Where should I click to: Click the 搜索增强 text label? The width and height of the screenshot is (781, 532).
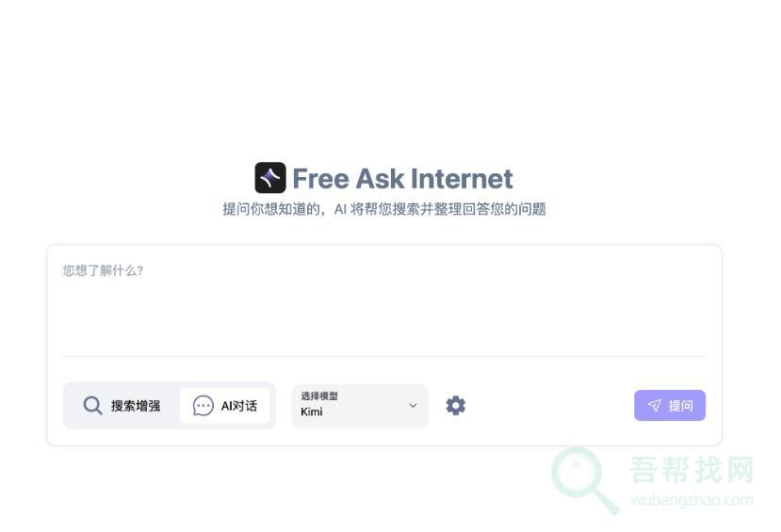pos(136,406)
